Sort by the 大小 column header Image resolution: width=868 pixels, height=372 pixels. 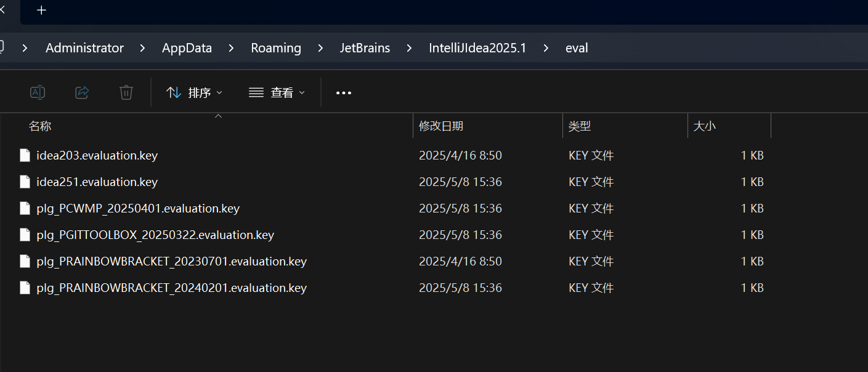tap(705, 126)
